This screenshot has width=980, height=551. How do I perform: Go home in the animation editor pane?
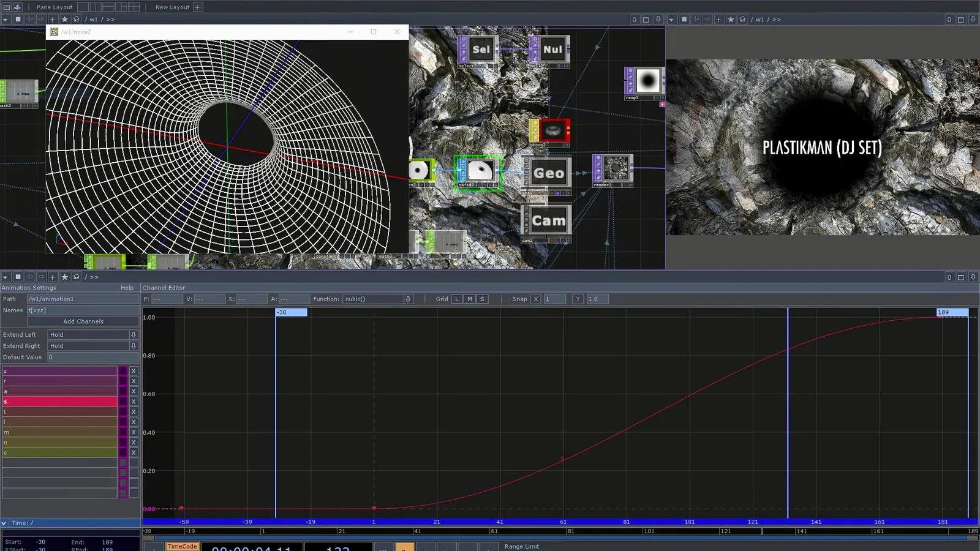click(x=76, y=277)
